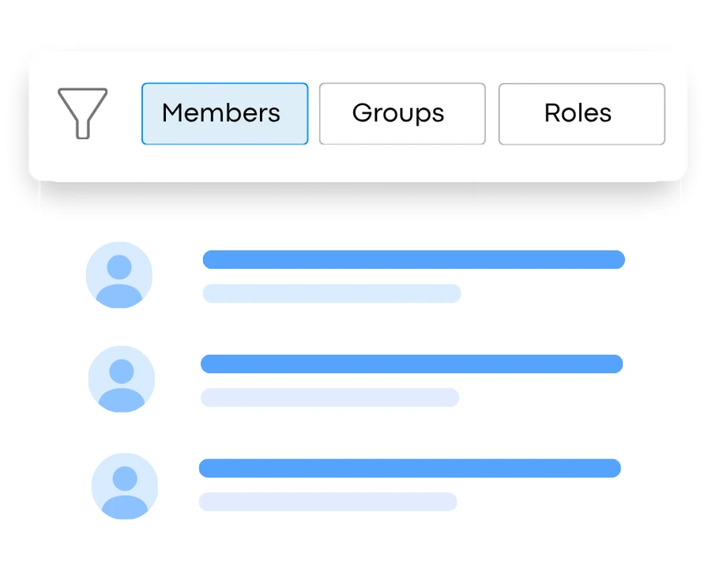Select the second member's avatar icon
Image resolution: width=708 pixels, height=588 pixels.
click(122, 379)
